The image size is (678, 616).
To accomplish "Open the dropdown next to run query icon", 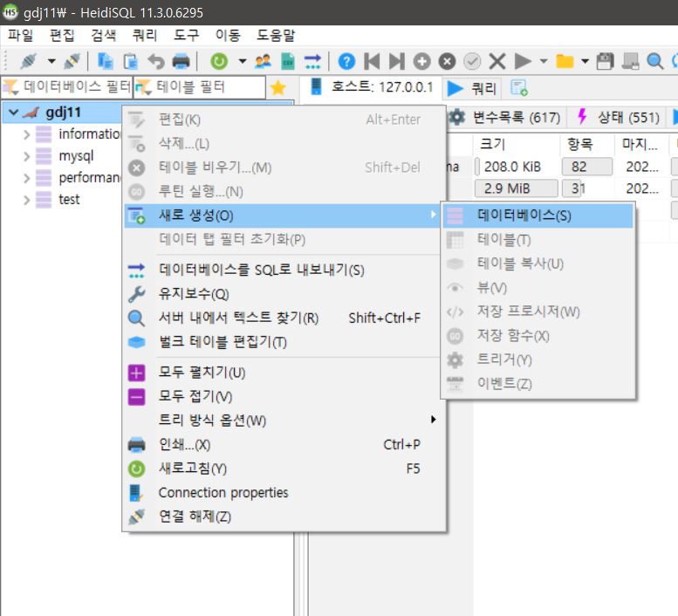I will 544,61.
